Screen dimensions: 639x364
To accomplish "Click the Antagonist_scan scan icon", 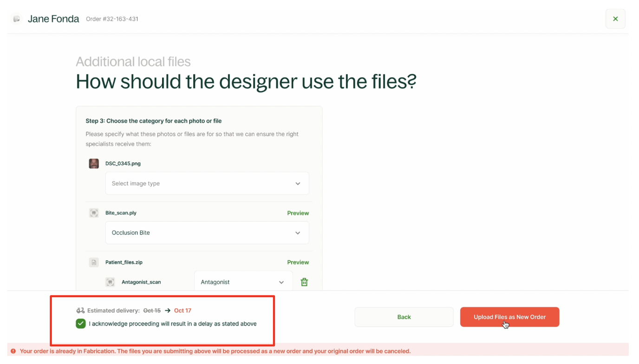I will (x=110, y=282).
